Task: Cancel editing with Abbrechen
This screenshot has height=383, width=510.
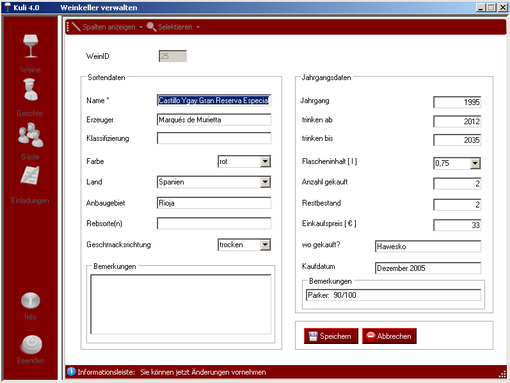Action: point(389,336)
